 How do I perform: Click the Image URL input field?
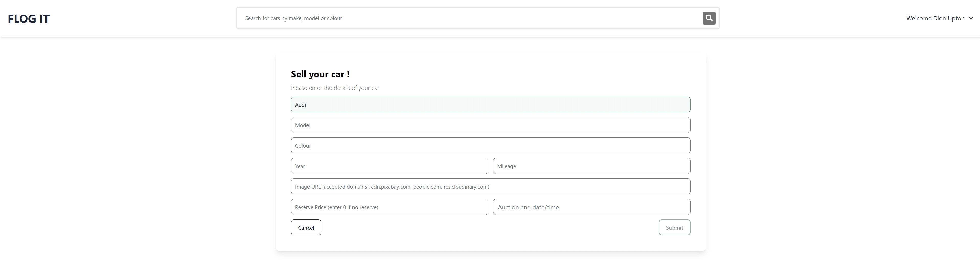click(x=491, y=186)
